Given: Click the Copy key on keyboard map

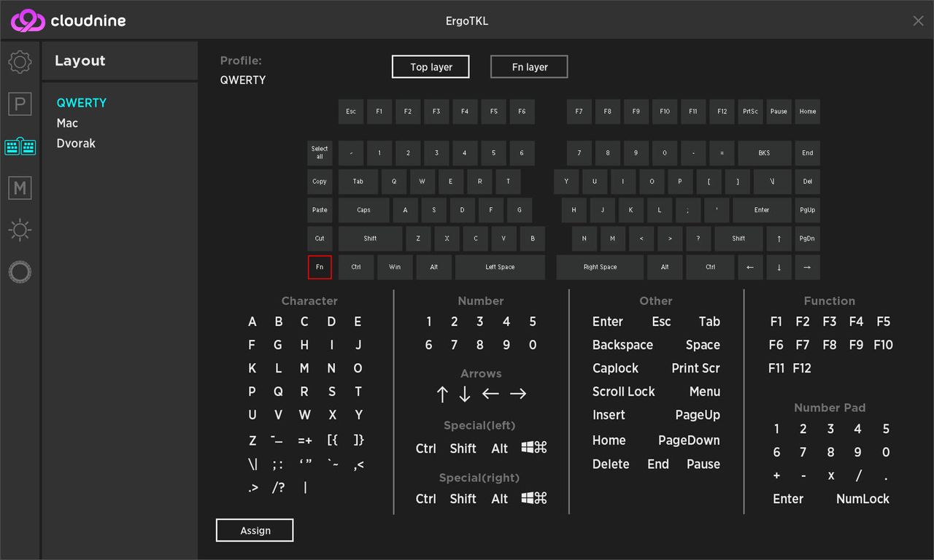Looking at the screenshot, I should click(320, 182).
